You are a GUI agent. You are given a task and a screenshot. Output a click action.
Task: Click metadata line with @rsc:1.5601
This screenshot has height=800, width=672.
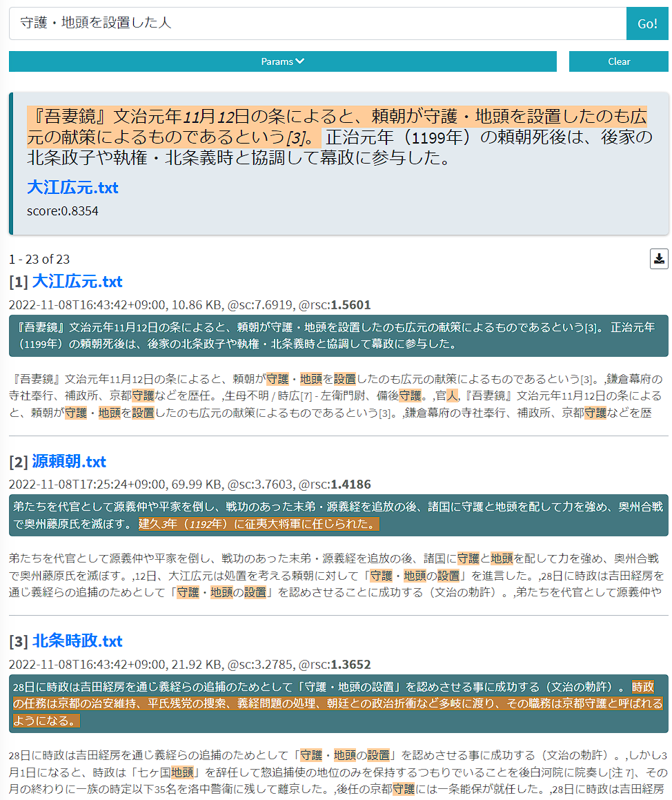190,305
